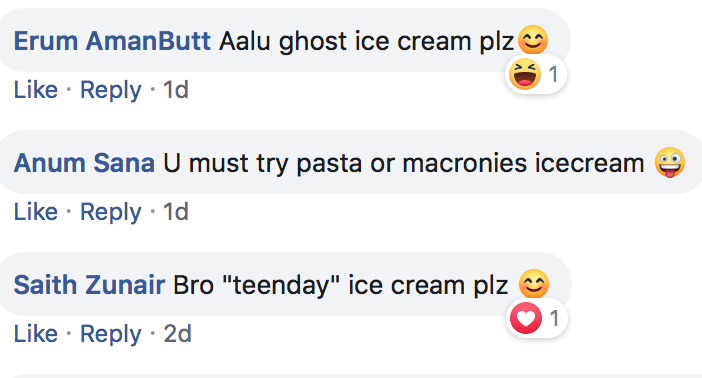Open reaction count beside heart icon
Image resolution: width=702 pixels, height=378 pixels.
(x=554, y=318)
